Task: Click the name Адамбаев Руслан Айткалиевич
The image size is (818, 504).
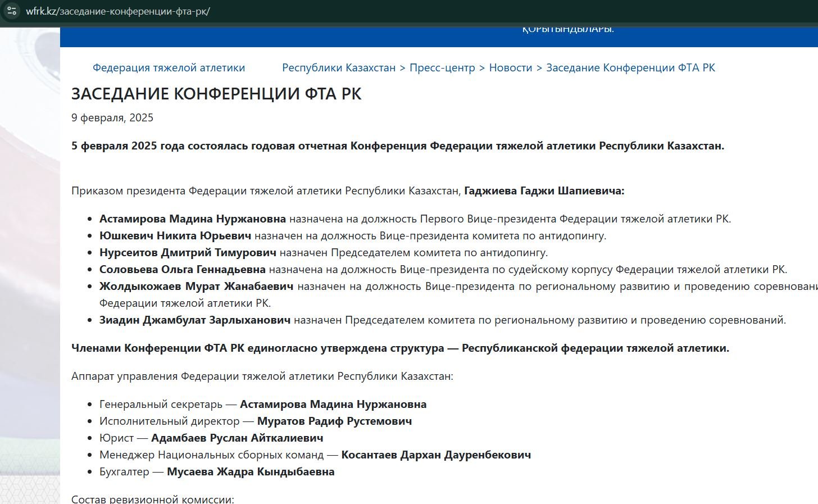Action: pyautogui.click(x=237, y=438)
